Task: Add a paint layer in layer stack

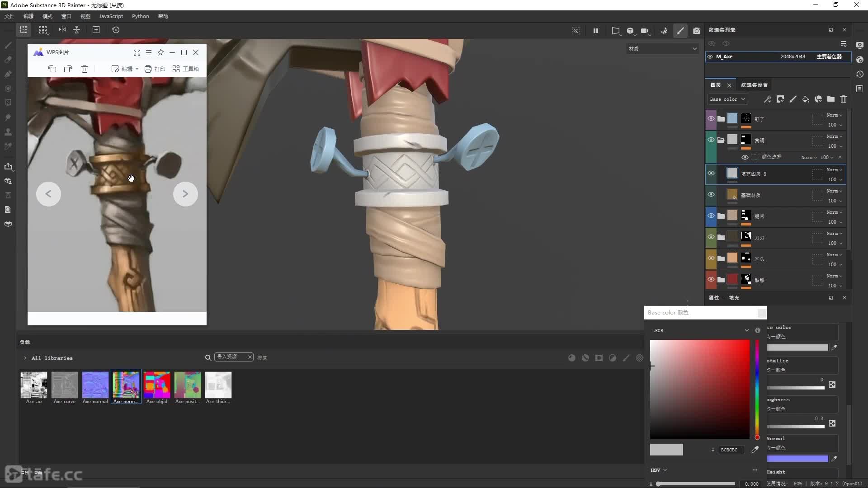Action: [x=793, y=99]
